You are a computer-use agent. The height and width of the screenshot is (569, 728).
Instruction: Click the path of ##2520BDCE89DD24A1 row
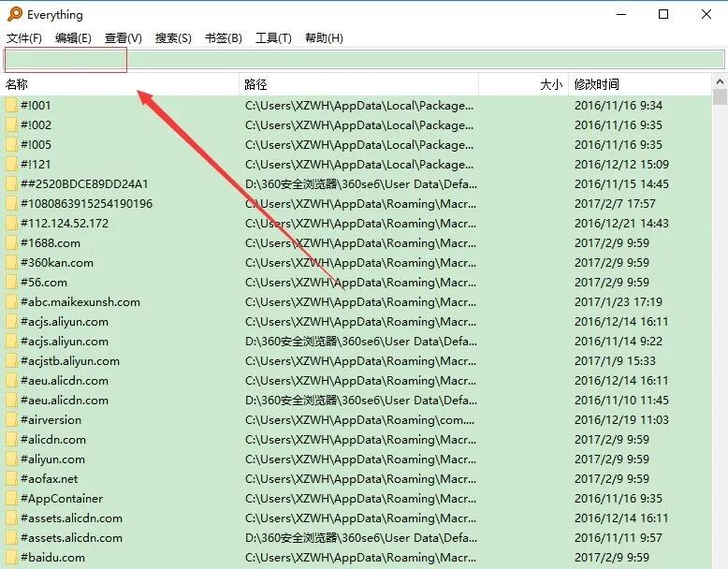pos(361,184)
